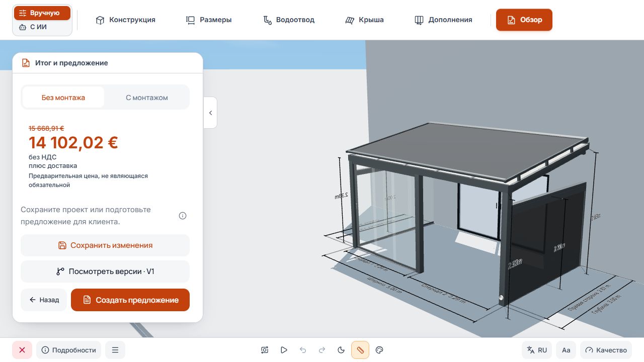
Task: Click the без НДС label
Action: coord(43,157)
